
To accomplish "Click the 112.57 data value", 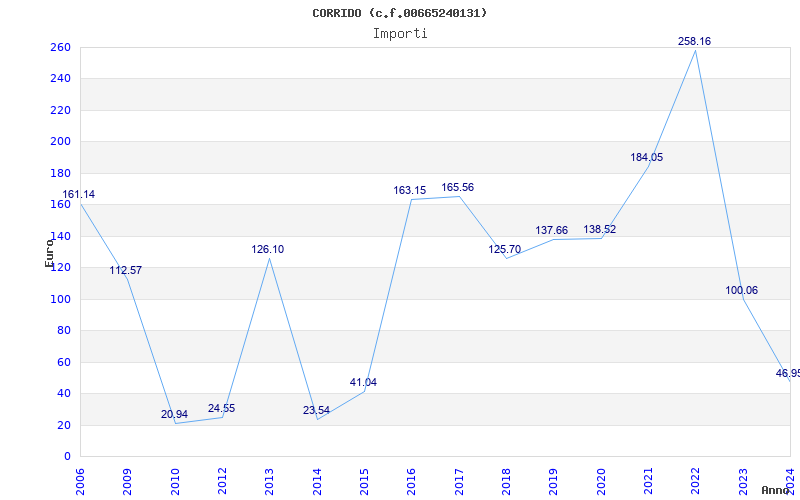I will click(126, 270).
